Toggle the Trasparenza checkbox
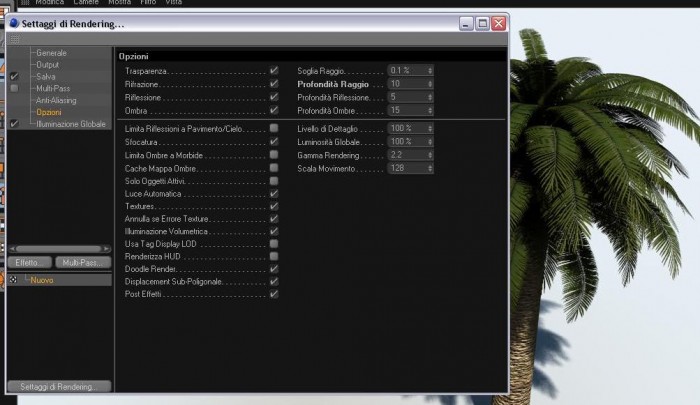 point(274,71)
